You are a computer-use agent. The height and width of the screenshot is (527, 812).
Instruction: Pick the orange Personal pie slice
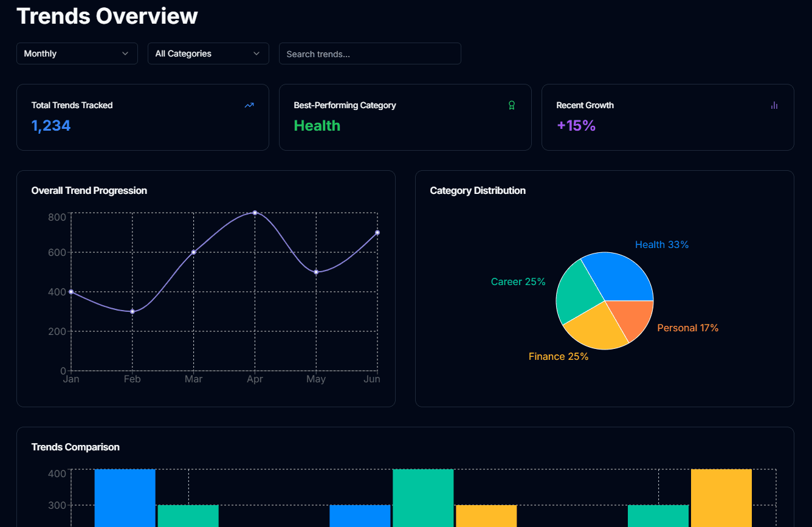pos(632,318)
